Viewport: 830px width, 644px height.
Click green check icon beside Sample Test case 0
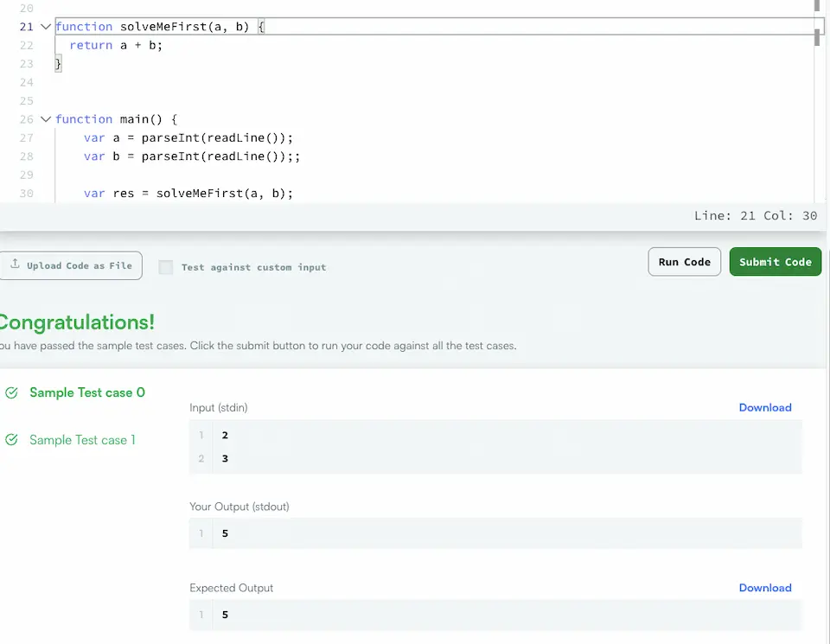11,392
